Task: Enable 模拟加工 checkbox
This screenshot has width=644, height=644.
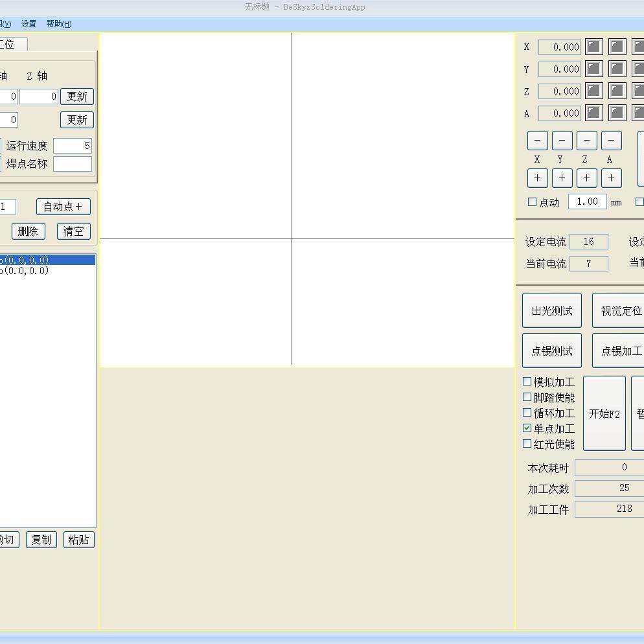Action: tap(527, 382)
